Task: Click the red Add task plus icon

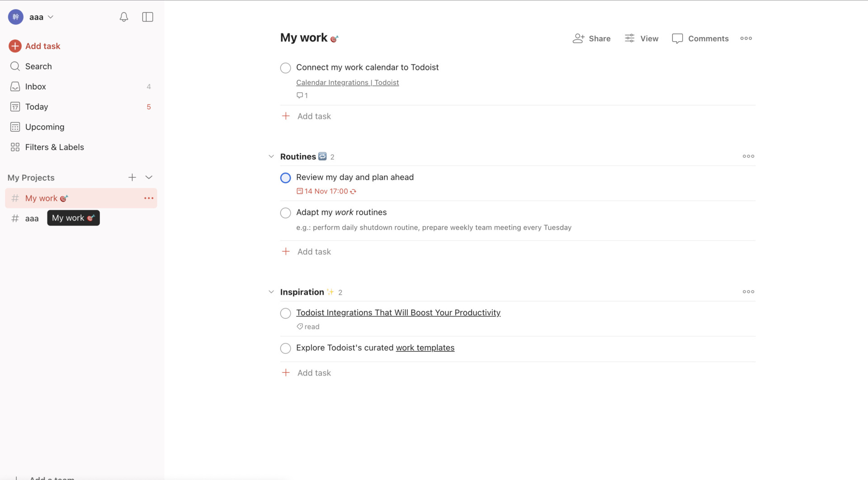Action: (x=15, y=46)
